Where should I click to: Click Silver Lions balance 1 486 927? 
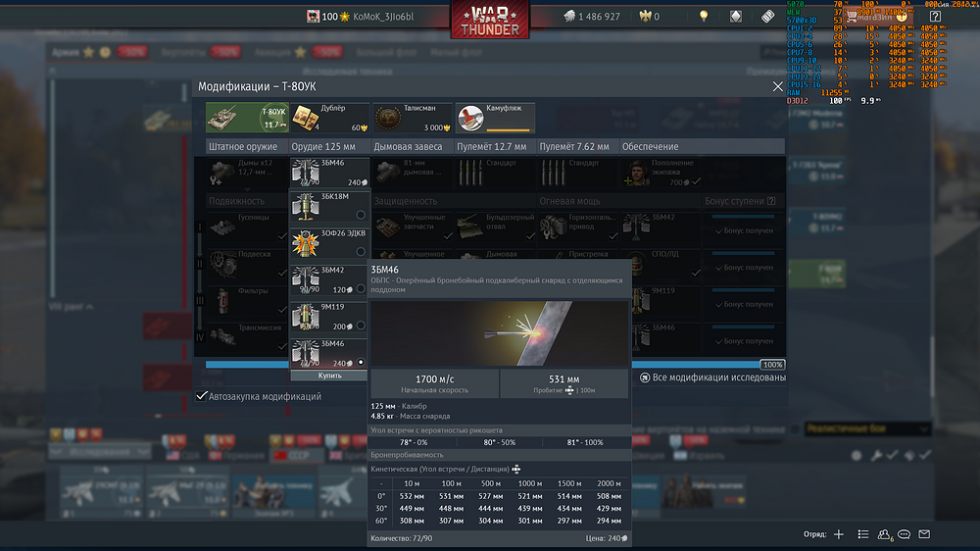(x=592, y=17)
